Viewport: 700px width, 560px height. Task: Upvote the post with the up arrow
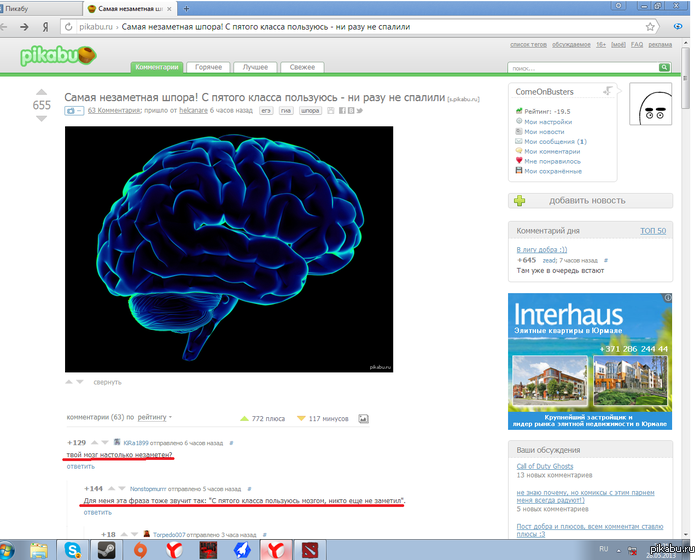click(x=41, y=91)
